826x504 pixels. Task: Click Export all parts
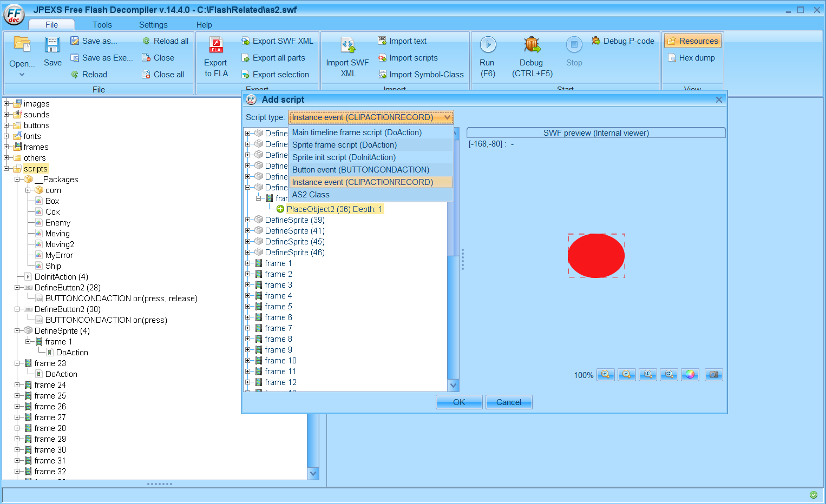point(273,58)
